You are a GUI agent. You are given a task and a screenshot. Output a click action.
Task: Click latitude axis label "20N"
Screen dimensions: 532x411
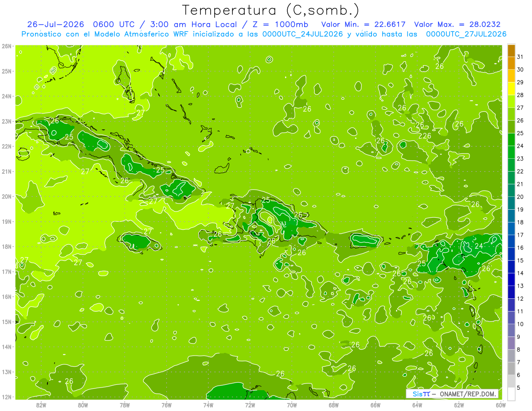coord(7,196)
